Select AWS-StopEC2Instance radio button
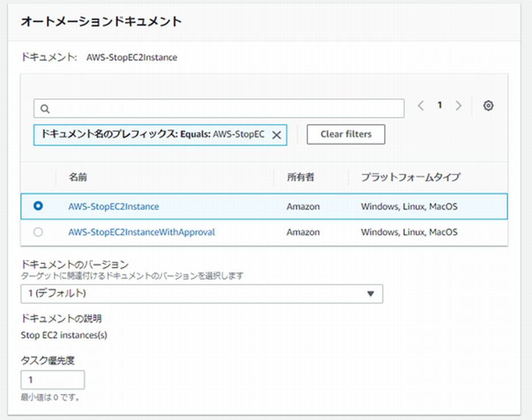 (x=38, y=206)
